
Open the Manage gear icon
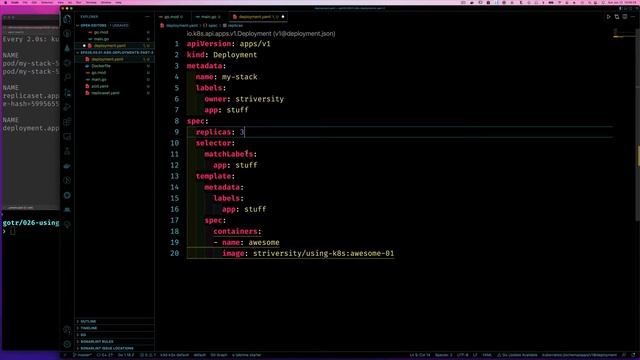[x=67, y=344]
